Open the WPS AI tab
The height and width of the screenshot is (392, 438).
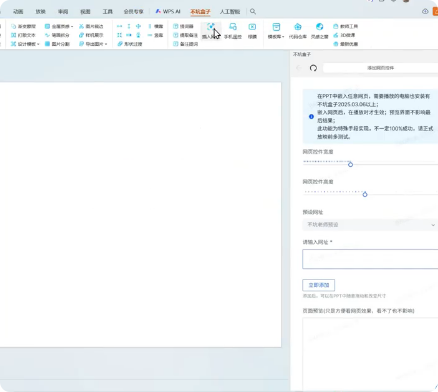tap(168, 12)
